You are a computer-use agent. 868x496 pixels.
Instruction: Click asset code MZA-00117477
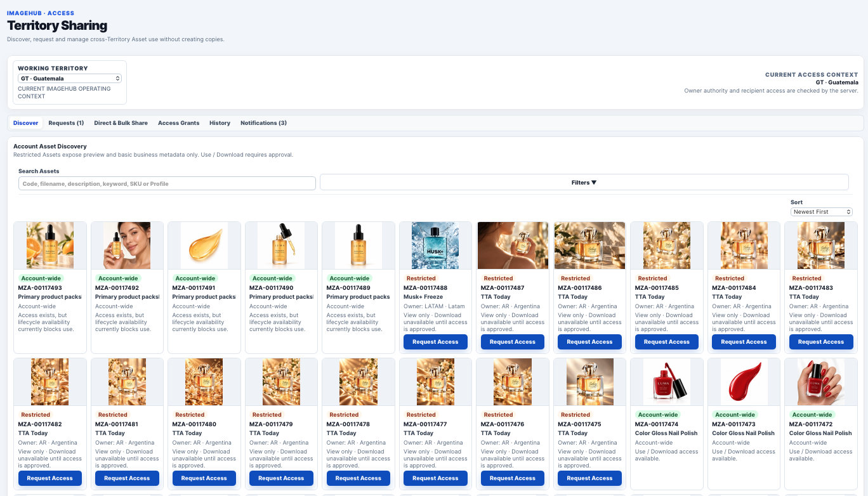coord(425,424)
